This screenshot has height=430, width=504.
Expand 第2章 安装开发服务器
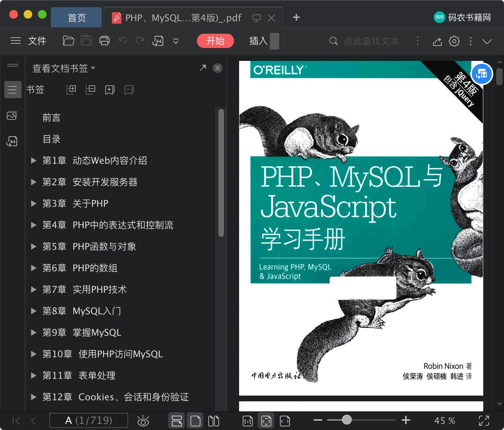[x=34, y=182]
